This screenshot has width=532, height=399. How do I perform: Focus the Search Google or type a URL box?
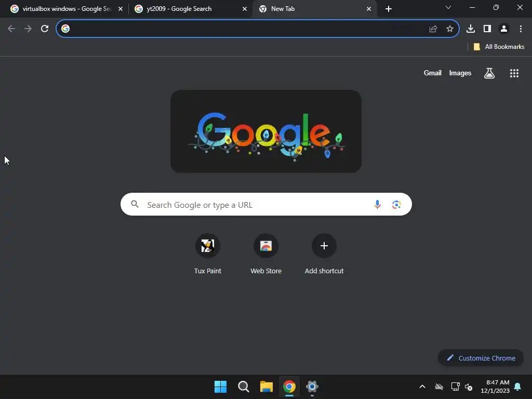(x=266, y=204)
